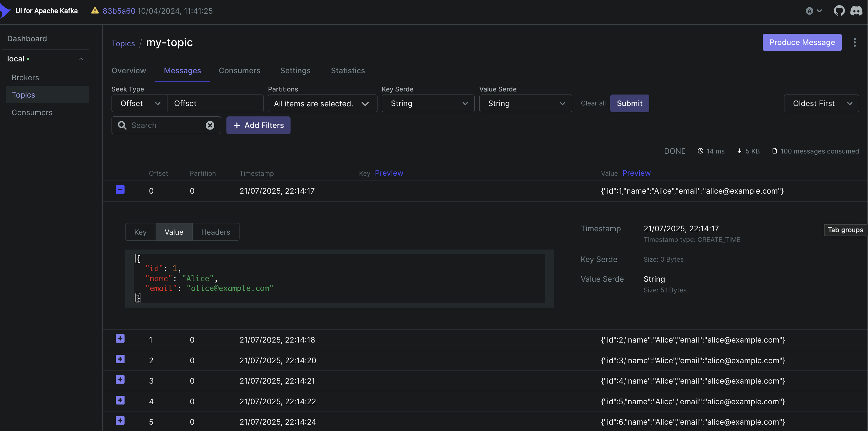Open commit 83b5a60 link
This screenshot has height=431, width=868.
tap(119, 11)
